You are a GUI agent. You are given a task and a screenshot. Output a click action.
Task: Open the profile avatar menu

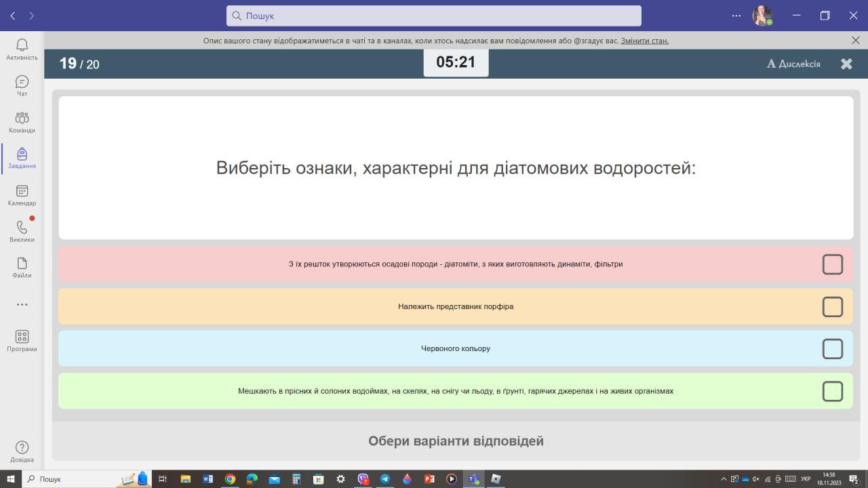[x=762, y=16]
